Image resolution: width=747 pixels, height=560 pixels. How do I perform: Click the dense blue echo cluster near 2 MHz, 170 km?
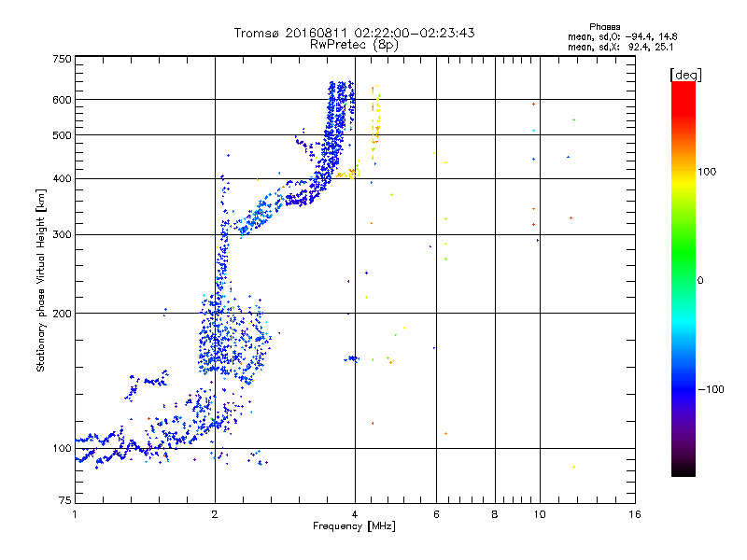coord(233,341)
